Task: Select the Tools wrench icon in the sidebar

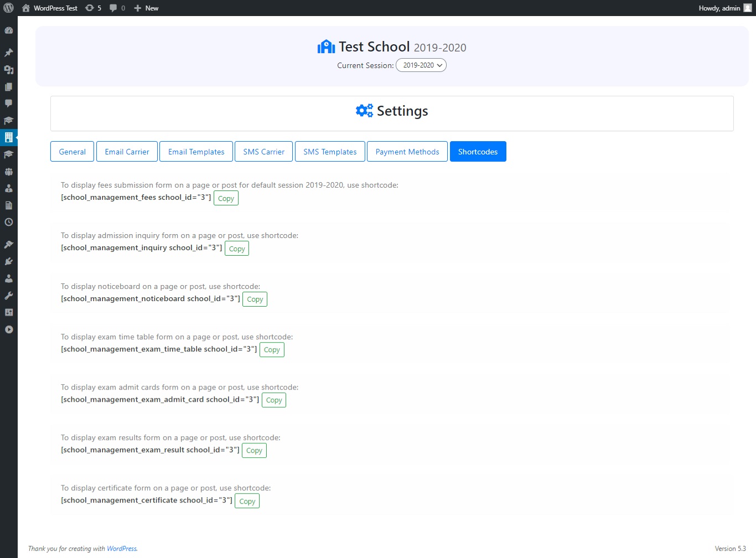Action: (x=8, y=295)
